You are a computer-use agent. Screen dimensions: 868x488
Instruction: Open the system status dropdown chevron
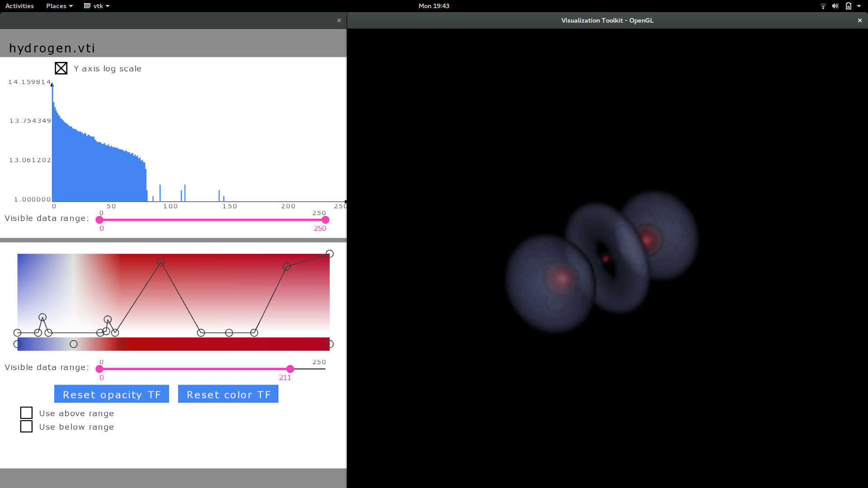pyautogui.click(x=860, y=6)
